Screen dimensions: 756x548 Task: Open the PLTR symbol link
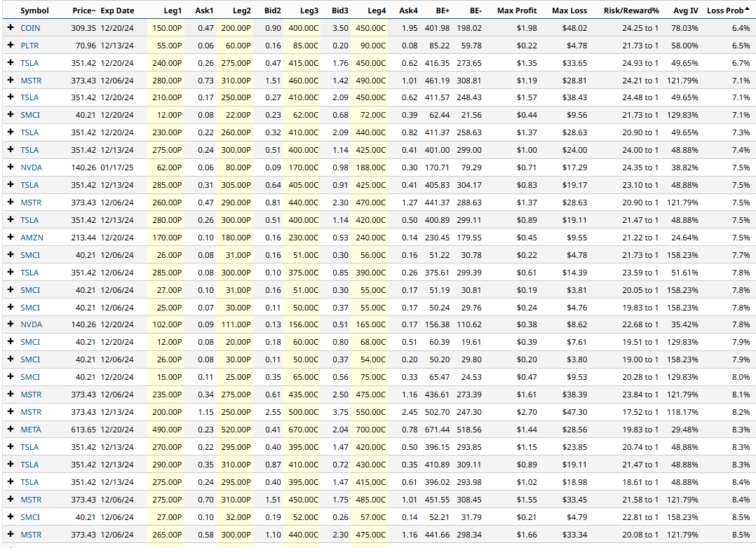coord(29,46)
